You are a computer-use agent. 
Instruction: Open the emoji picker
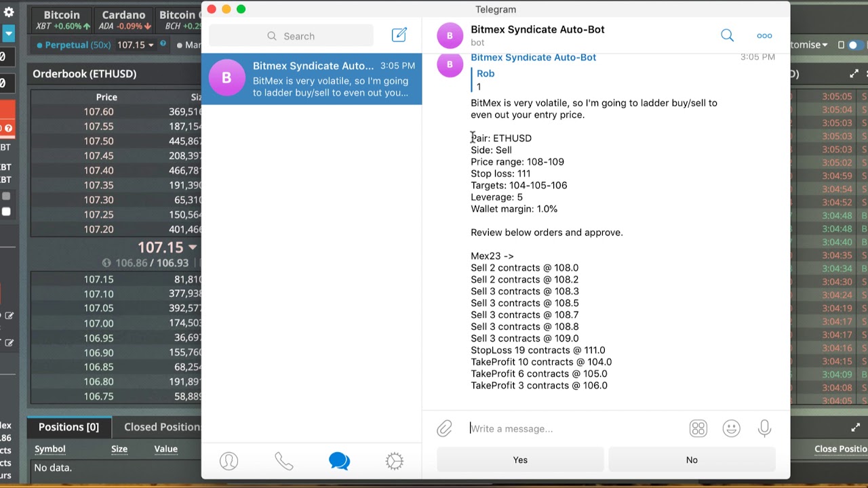click(731, 428)
